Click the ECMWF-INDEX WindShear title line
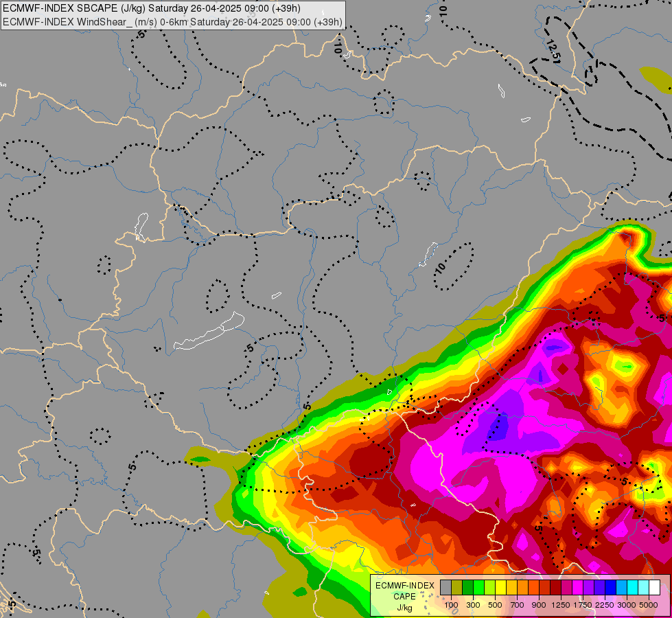 173,22
